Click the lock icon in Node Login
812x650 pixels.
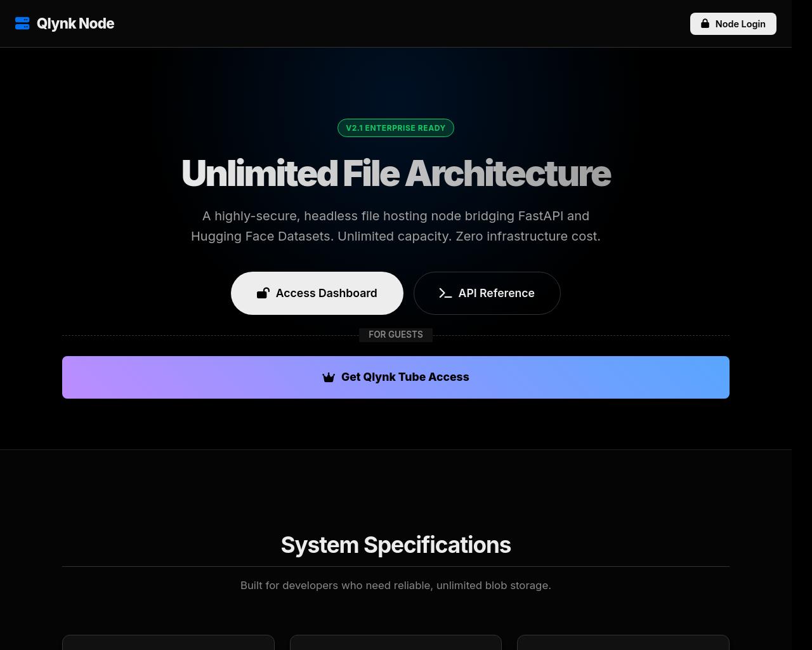click(705, 23)
